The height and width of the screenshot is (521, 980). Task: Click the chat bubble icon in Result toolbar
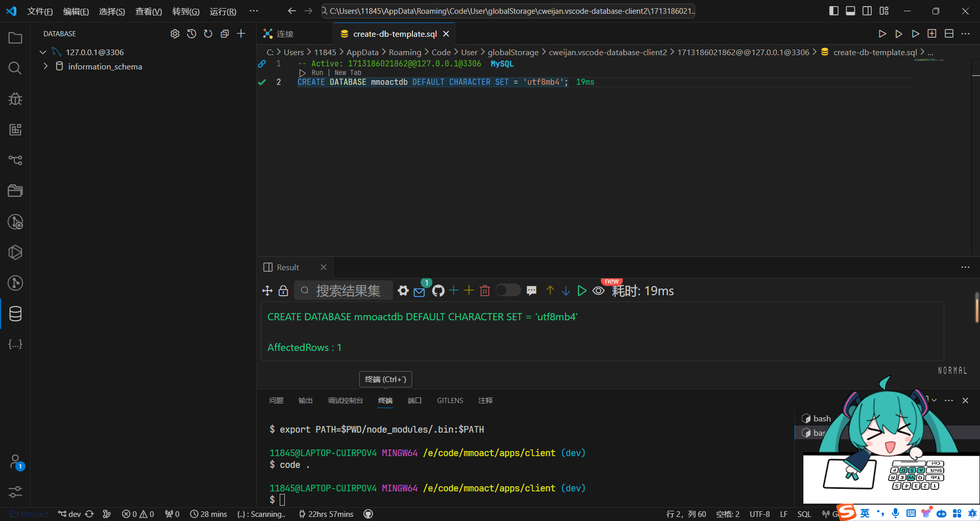pyautogui.click(x=531, y=291)
